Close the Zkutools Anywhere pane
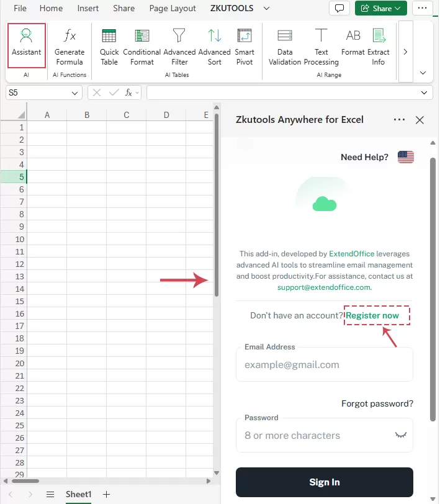Image resolution: width=440 pixels, height=504 pixels. (420, 120)
